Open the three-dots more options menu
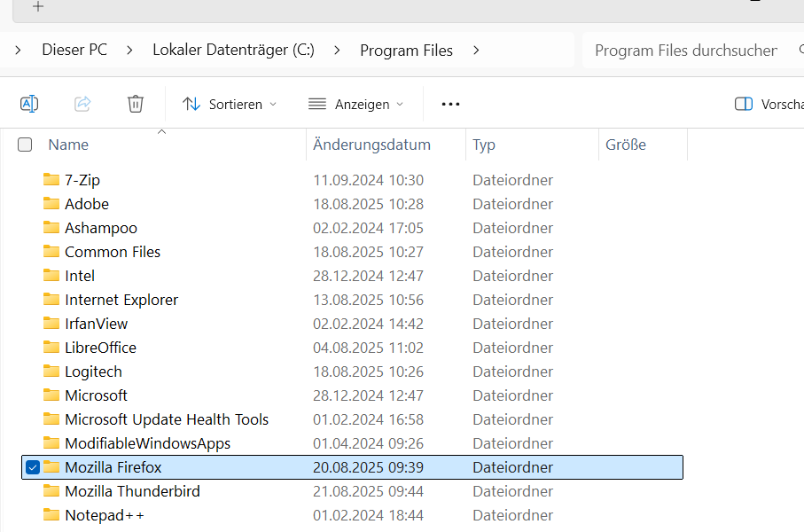The width and height of the screenshot is (804, 532). click(x=450, y=104)
